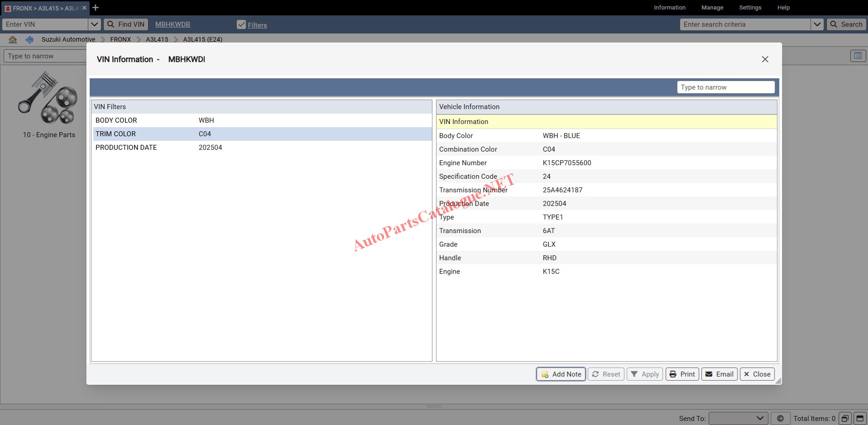Click the home icon in breadcrumb bar

[x=13, y=39]
